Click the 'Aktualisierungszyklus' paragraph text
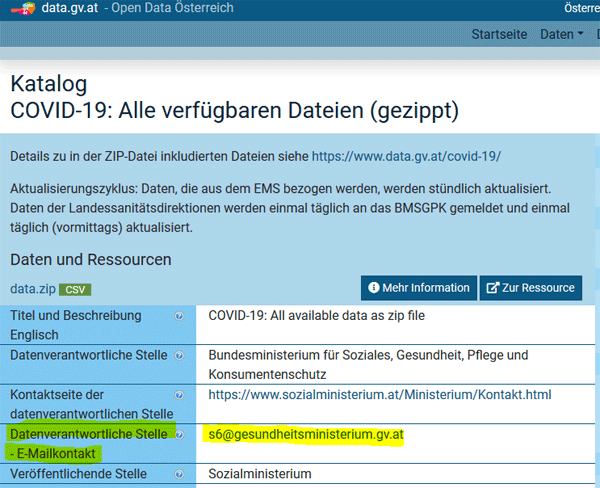The height and width of the screenshot is (488, 600). pos(290,208)
